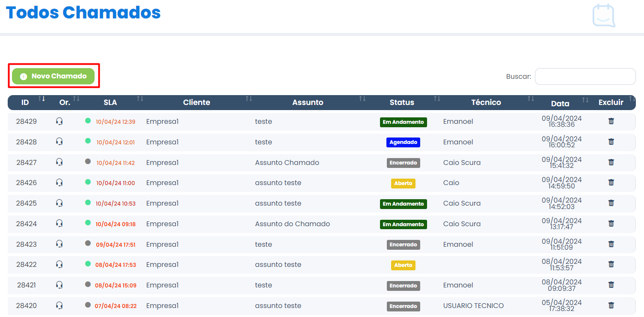Viewport: 644px width, 317px height.
Task: Delete ticket 28428 with trash icon
Action: (x=611, y=142)
